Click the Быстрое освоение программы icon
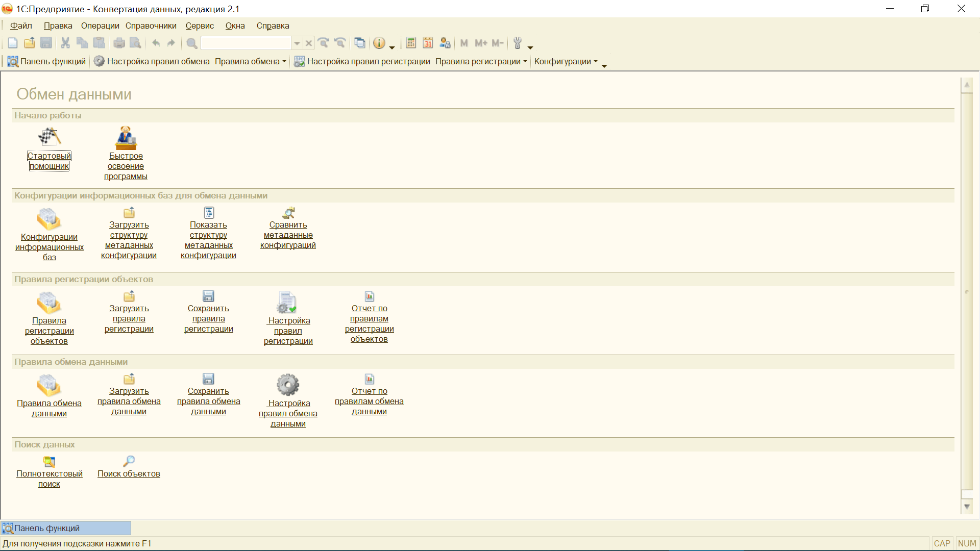The height and width of the screenshot is (551, 980). [x=126, y=137]
